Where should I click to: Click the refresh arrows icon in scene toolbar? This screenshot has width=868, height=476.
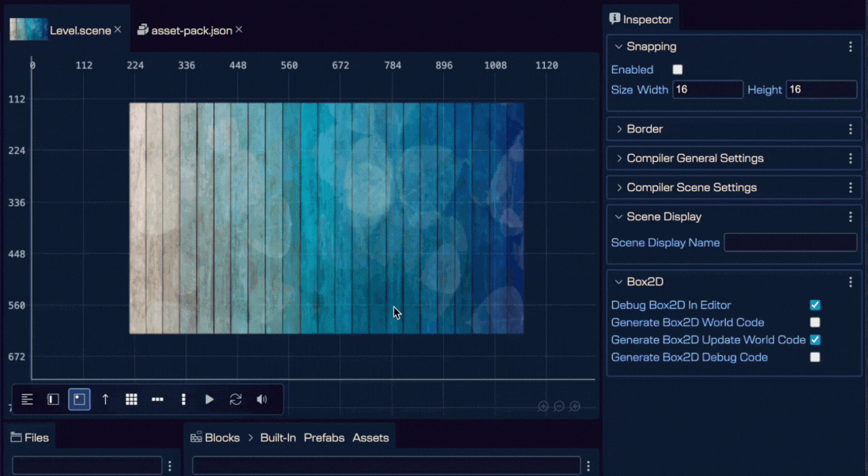click(x=235, y=399)
